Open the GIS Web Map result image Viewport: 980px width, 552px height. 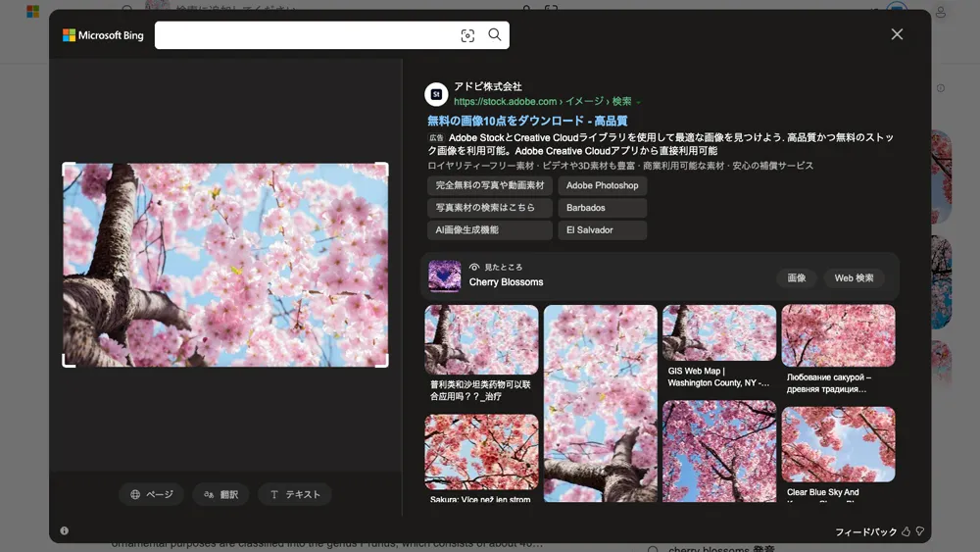[x=719, y=332]
